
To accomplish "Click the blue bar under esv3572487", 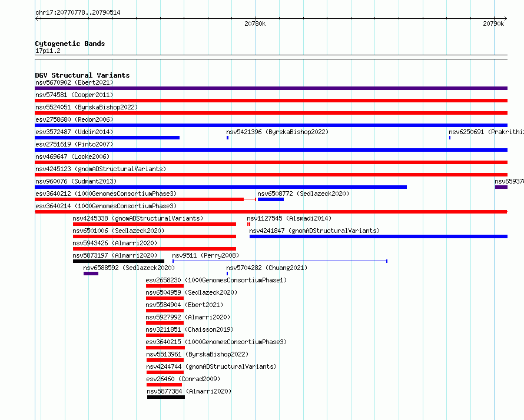I will [107, 138].
